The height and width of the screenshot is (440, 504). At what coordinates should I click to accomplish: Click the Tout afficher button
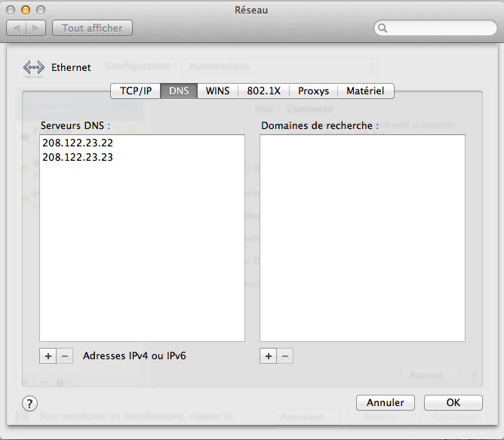[92, 29]
